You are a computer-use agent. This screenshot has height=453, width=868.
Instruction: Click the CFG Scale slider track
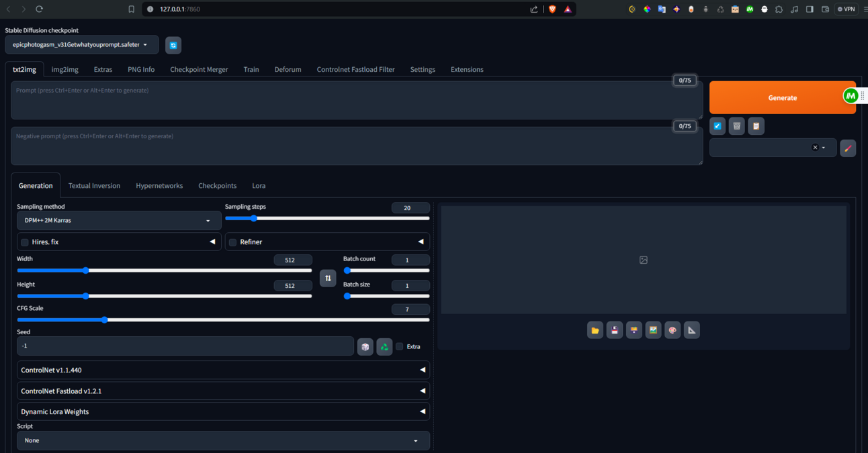click(x=223, y=320)
